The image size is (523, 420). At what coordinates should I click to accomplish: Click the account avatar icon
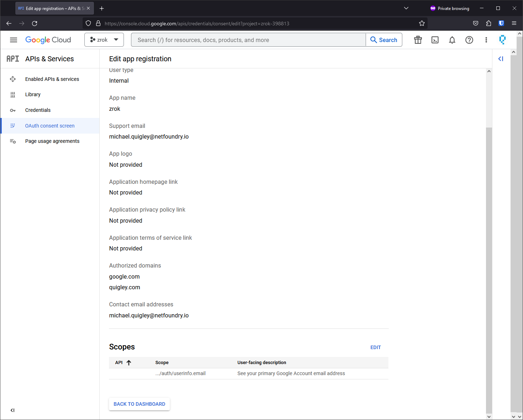(x=502, y=40)
